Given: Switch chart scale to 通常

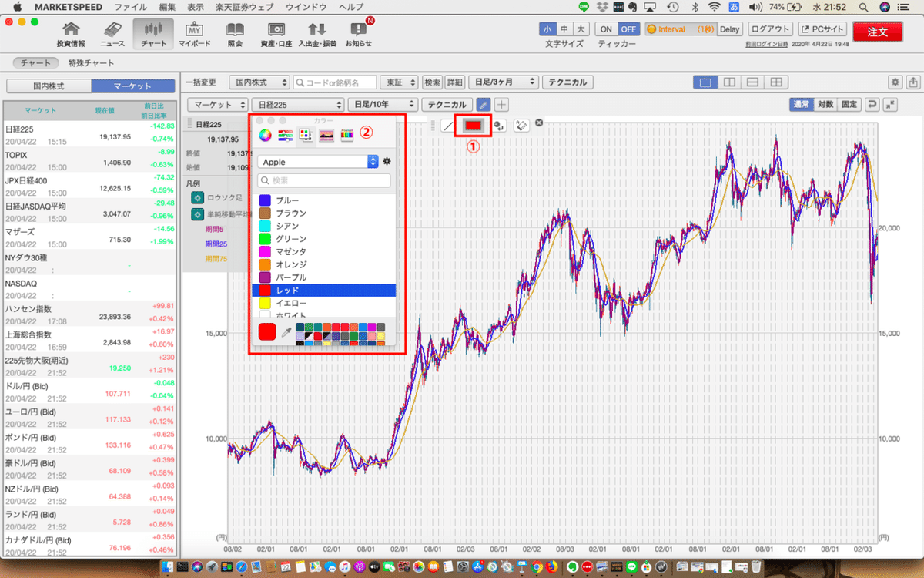Looking at the screenshot, I should 802,104.
